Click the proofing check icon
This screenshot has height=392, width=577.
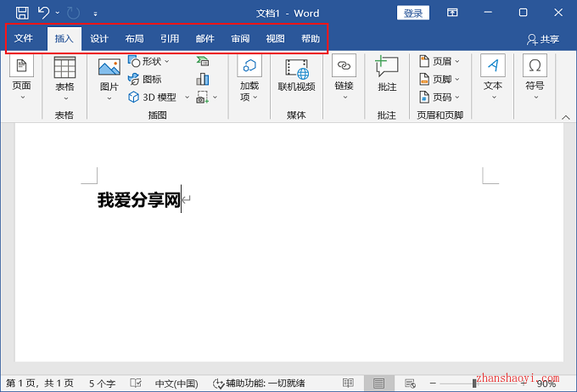(136, 384)
